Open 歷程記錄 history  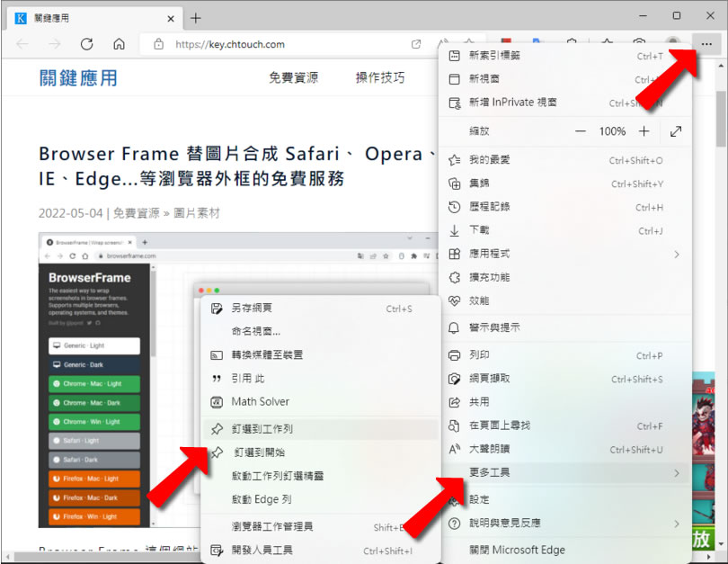564,207
